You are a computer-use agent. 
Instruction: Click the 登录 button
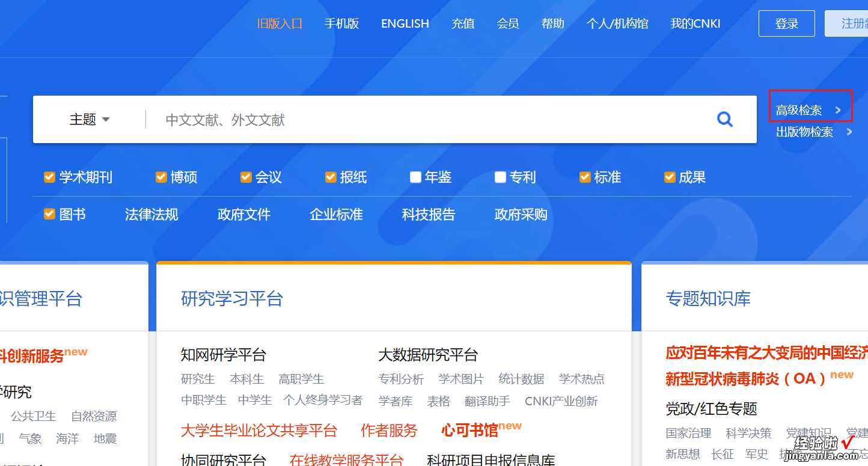point(787,23)
